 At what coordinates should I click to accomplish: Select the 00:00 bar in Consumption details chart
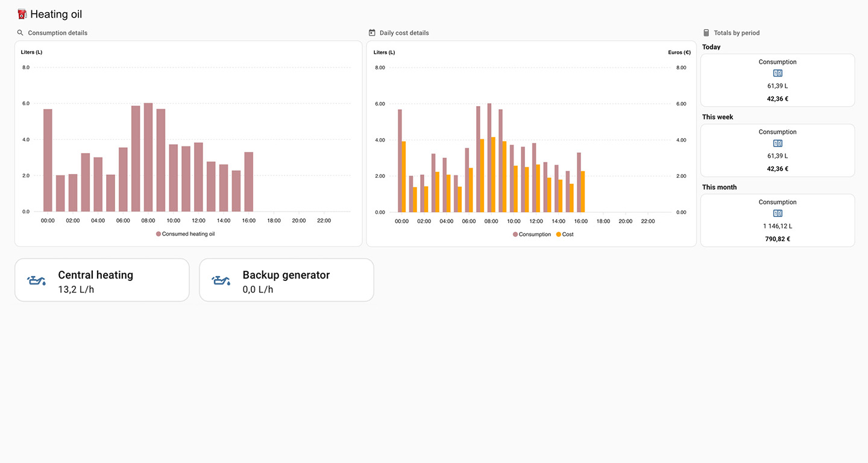tap(48, 161)
